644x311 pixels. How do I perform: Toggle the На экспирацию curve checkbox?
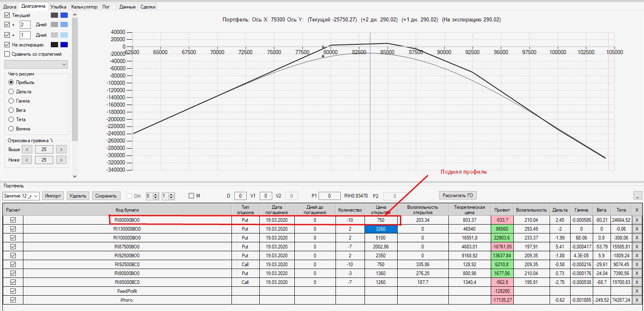7,45
